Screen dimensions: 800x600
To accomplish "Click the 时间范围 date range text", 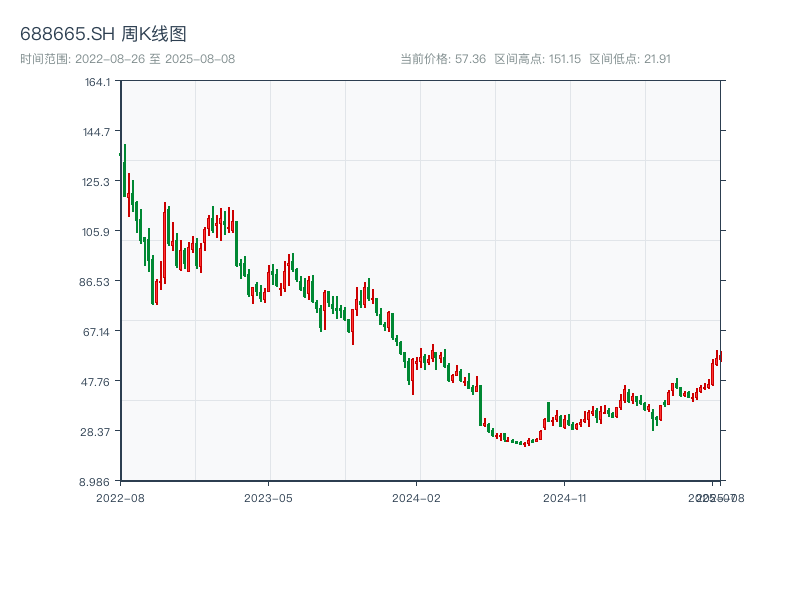I will (x=127, y=59).
